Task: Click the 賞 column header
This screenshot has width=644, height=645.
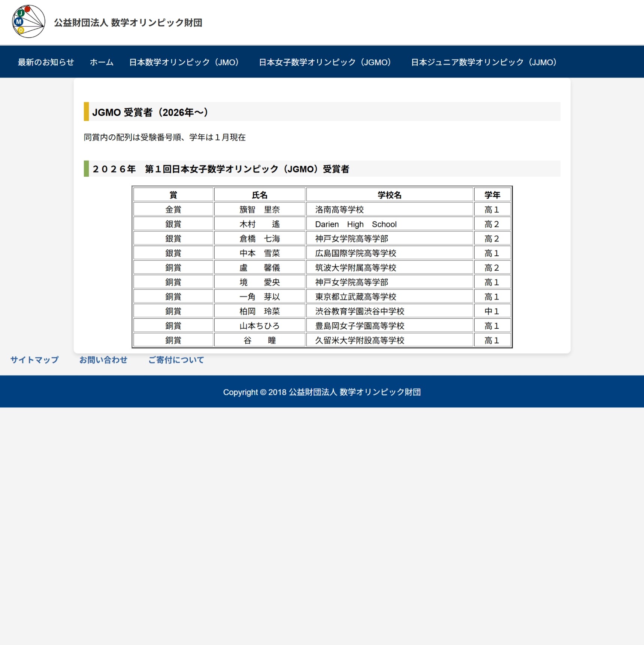Action: point(173,195)
